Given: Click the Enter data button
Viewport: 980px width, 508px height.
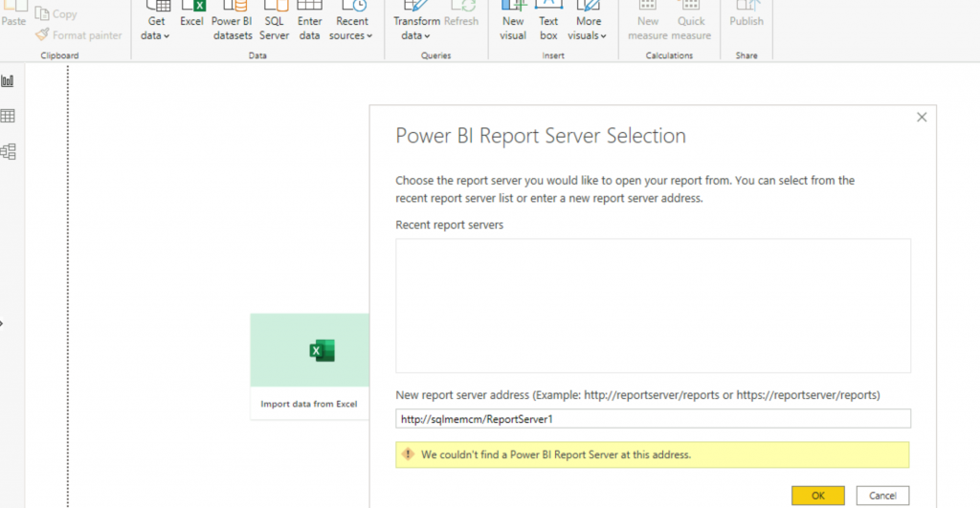Looking at the screenshot, I should tap(309, 22).
